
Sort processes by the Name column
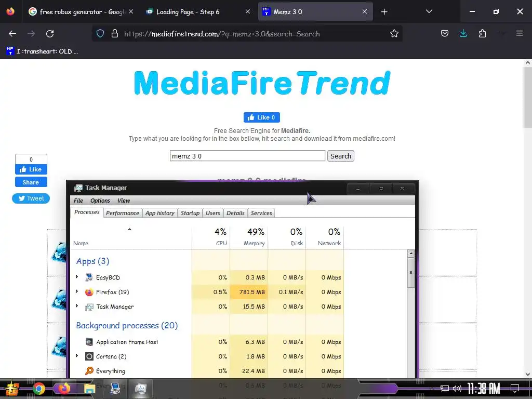click(x=130, y=237)
